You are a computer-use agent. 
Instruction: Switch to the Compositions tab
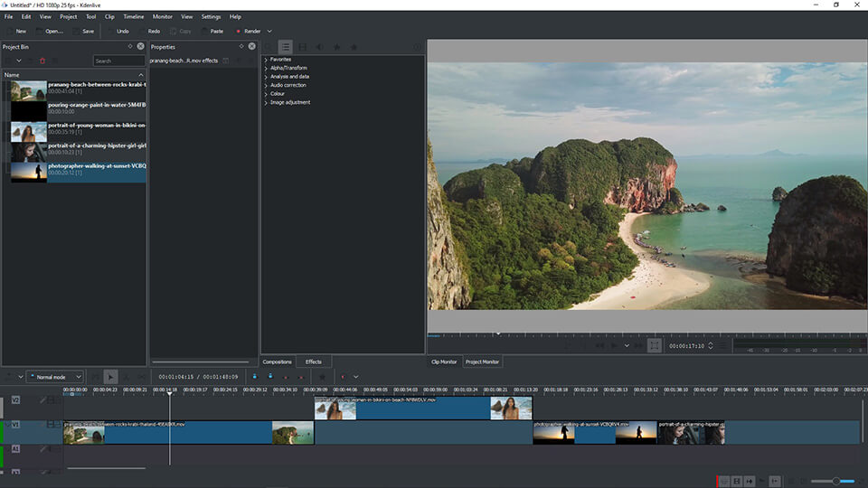coord(278,361)
